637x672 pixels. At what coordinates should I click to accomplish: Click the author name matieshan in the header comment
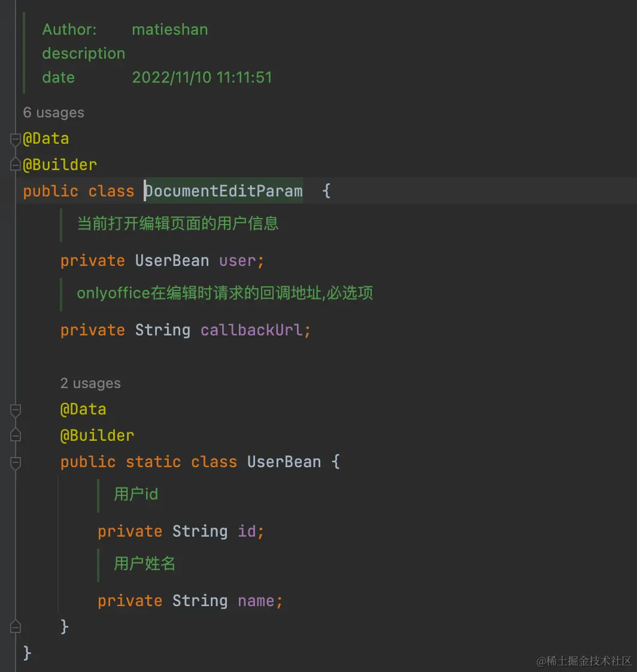tap(169, 29)
